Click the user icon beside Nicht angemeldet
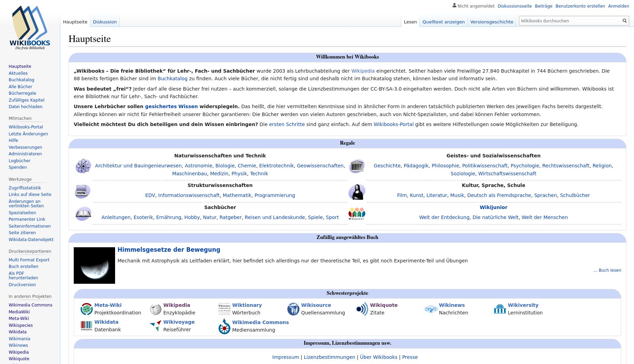This screenshot has width=634, height=364. point(454,6)
